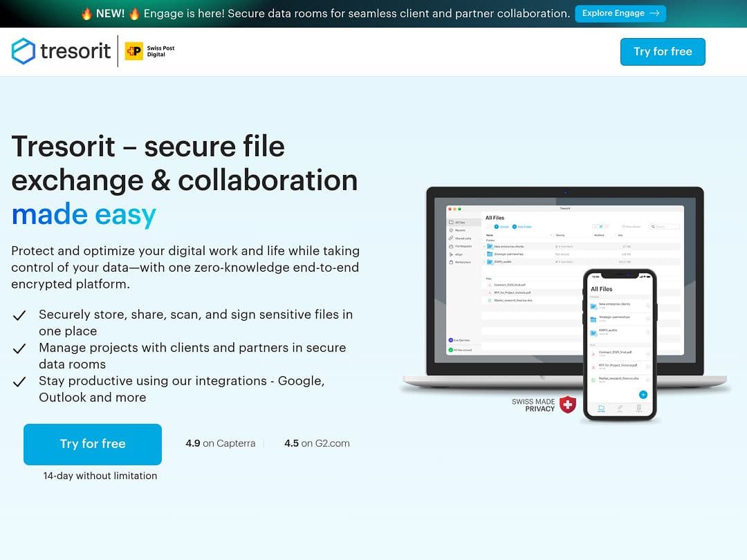This screenshot has width=747, height=560.
Task: Click the Tresorit hexagon logo
Action: click(x=24, y=51)
